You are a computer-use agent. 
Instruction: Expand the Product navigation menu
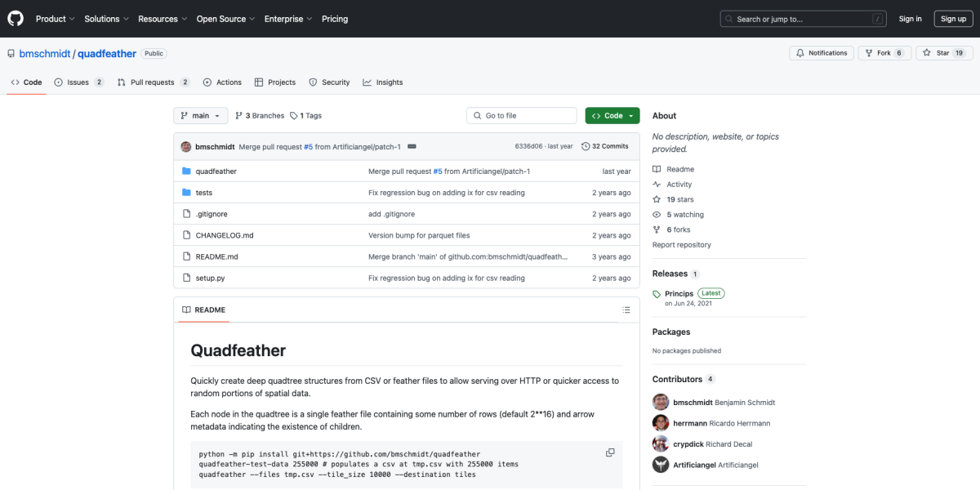pos(55,19)
